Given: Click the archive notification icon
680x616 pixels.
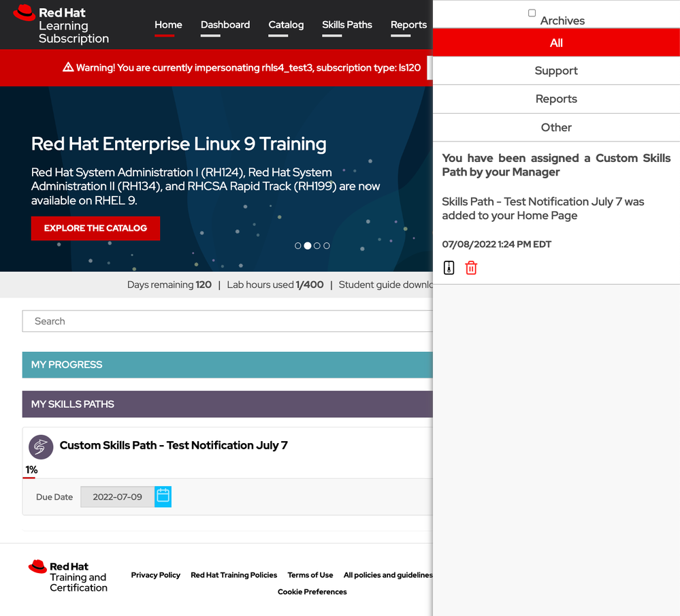Looking at the screenshot, I should pos(449,268).
